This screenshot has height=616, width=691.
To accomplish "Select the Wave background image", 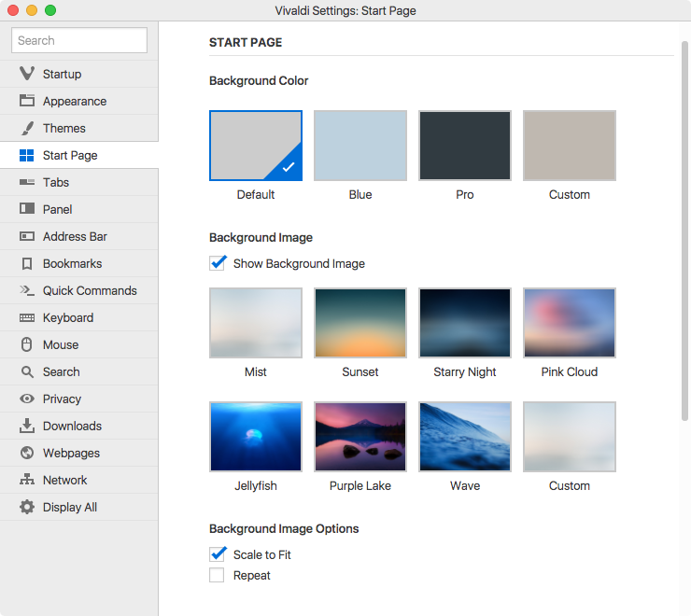I will tap(464, 437).
